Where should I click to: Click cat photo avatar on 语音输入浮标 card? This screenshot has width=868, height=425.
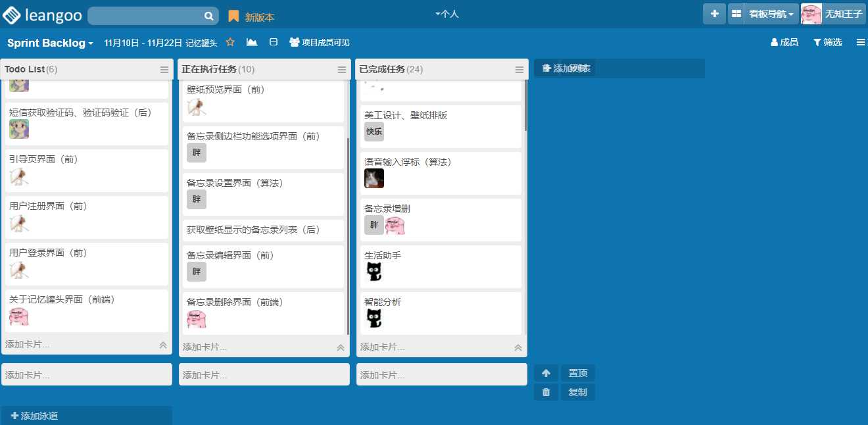pos(374,178)
